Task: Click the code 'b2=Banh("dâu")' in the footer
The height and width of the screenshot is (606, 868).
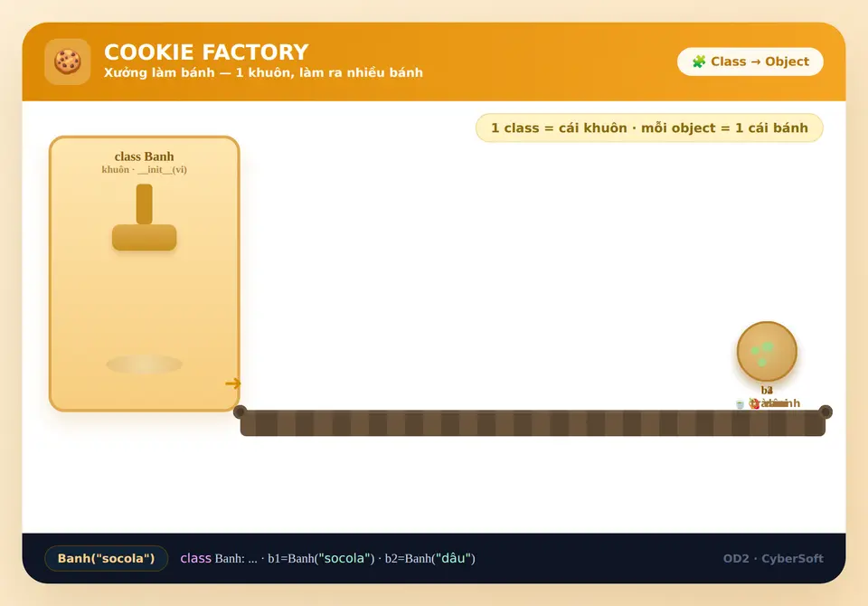Action: (x=430, y=558)
